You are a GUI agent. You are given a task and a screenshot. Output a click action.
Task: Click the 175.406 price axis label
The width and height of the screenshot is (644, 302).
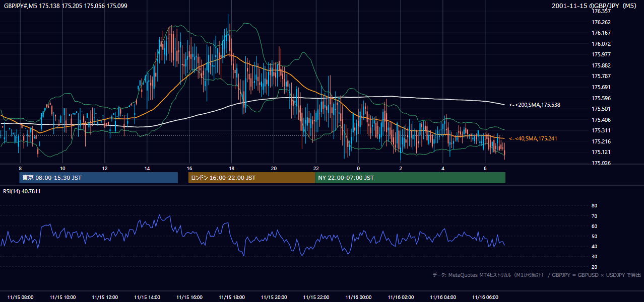[601, 120]
